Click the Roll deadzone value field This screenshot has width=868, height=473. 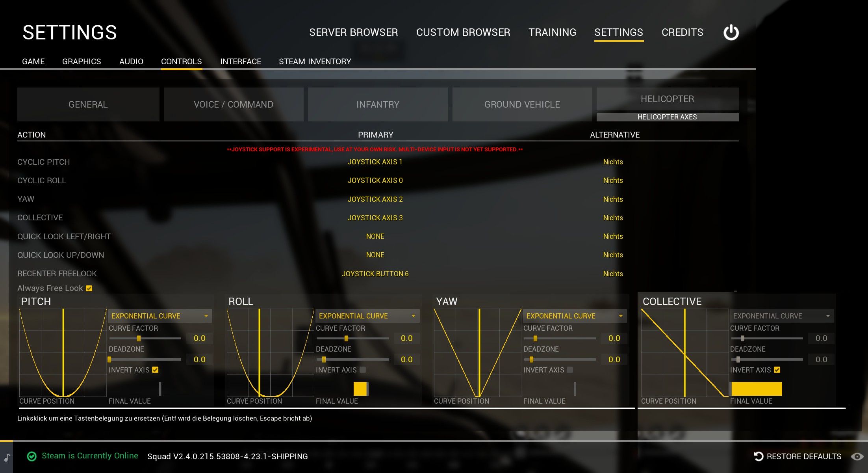pos(406,359)
